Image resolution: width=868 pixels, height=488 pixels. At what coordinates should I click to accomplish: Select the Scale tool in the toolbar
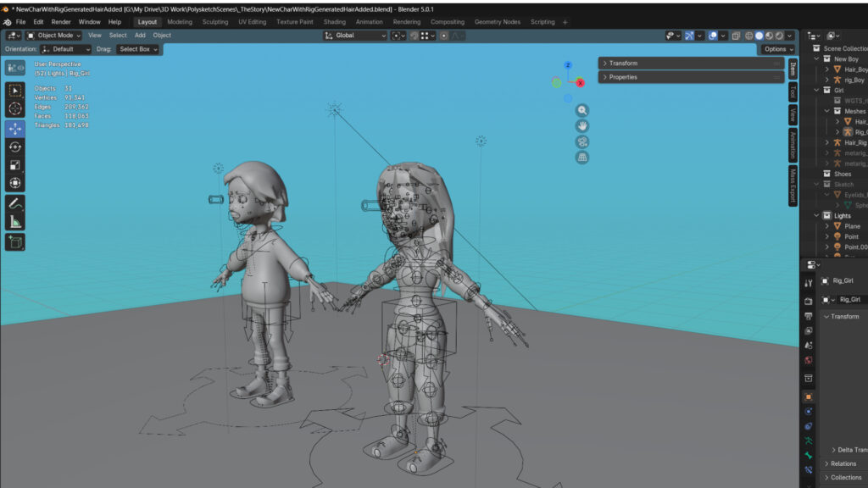[15, 164]
